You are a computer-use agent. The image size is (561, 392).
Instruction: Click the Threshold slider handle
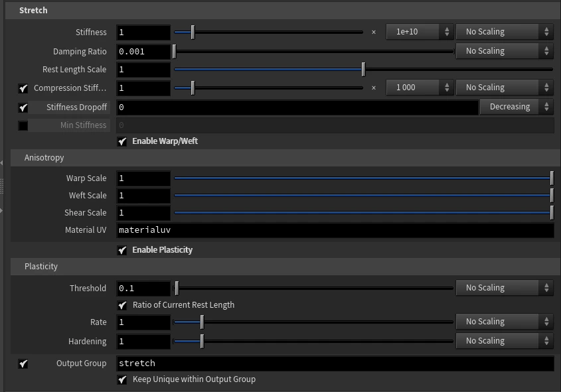177,288
